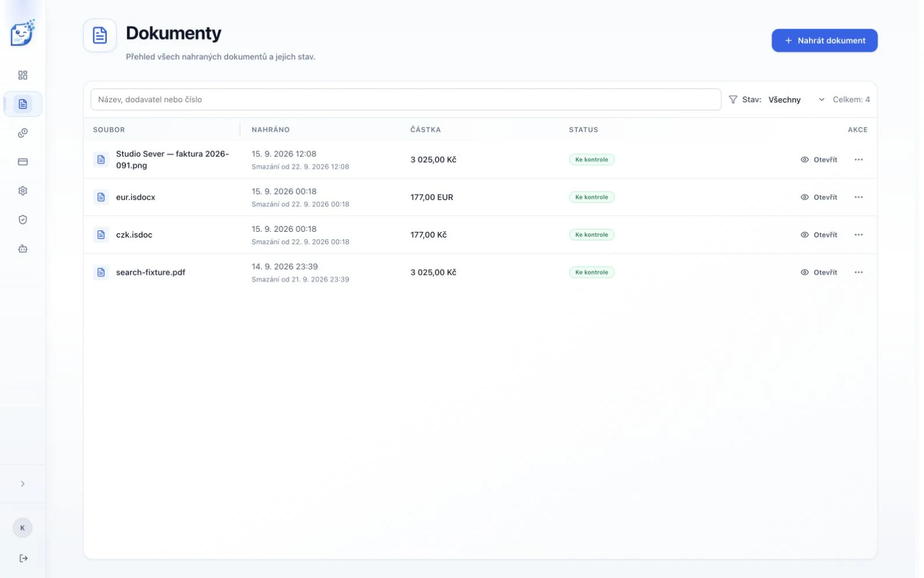Click the logout icon at sidebar bottom
The height and width of the screenshot is (578, 924).
23,558
